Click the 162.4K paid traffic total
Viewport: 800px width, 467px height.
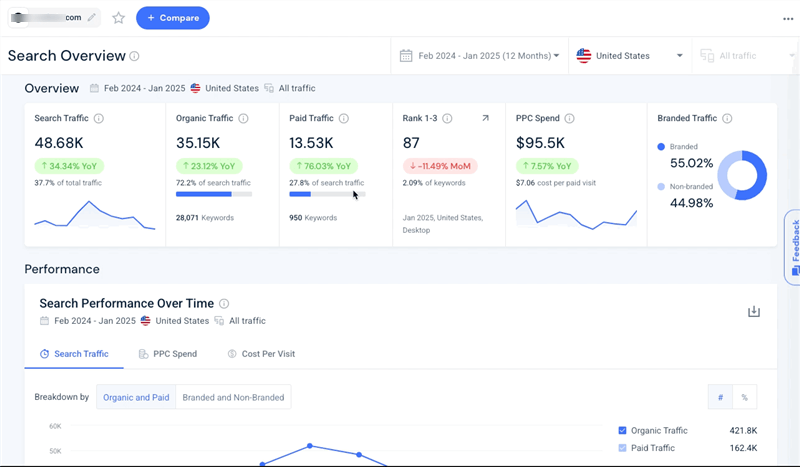click(743, 448)
